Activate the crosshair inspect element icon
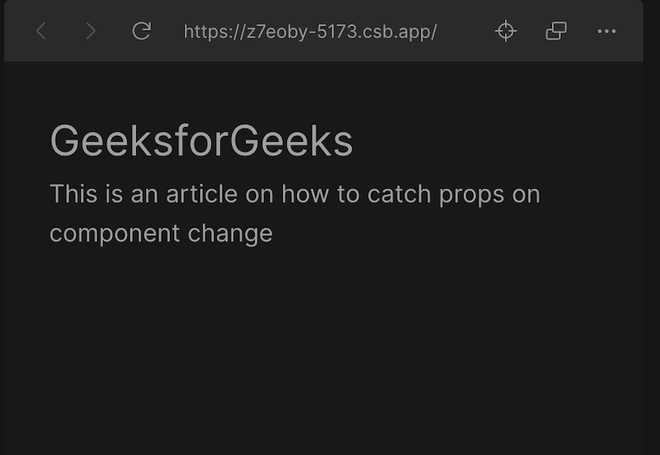 tap(506, 31)
